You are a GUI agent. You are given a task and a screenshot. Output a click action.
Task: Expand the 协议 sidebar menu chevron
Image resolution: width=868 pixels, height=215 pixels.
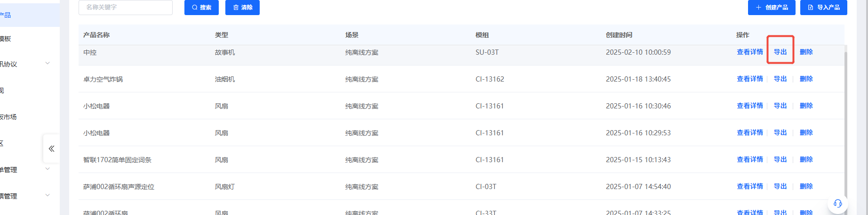48,64
